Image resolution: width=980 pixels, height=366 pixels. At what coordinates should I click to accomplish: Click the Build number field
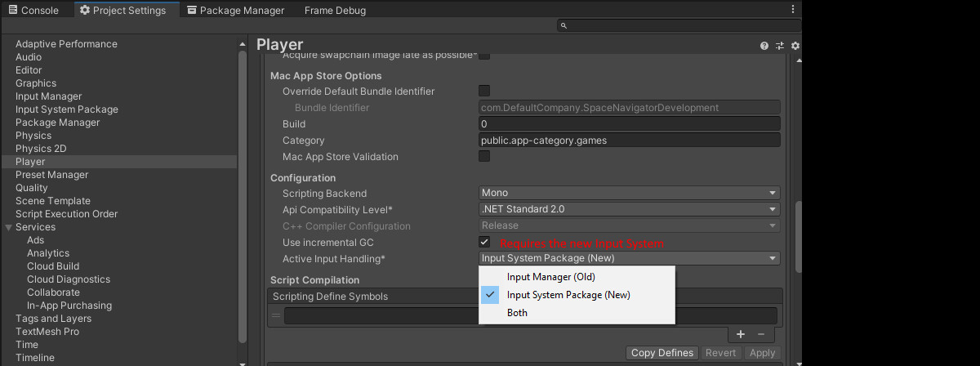pyautogui.click(x=630, y=124)
